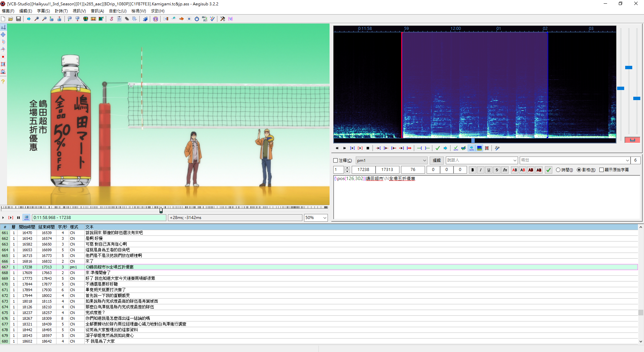The image size is (644, 352).
Task: Open script properties clipboard icon
Action: 119,19
